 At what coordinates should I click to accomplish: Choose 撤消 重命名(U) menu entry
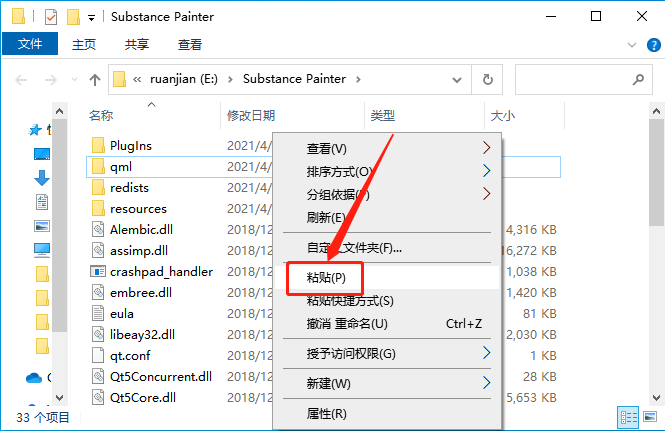point(387,323)
